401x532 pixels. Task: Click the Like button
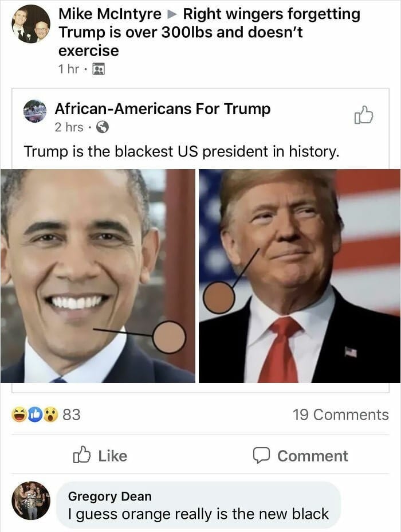(x=100, y=455)
